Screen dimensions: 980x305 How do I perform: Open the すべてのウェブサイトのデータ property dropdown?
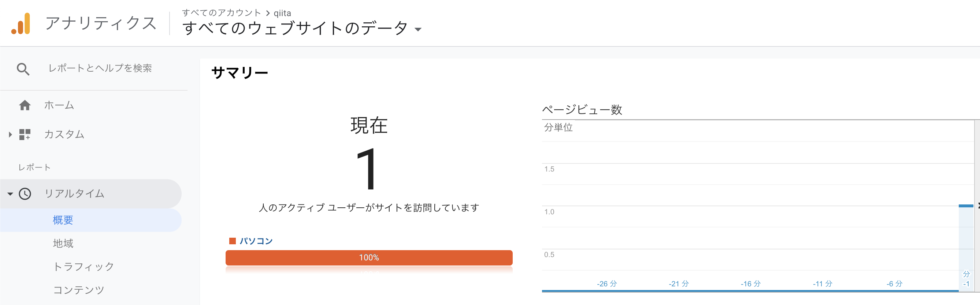(419, 29)
